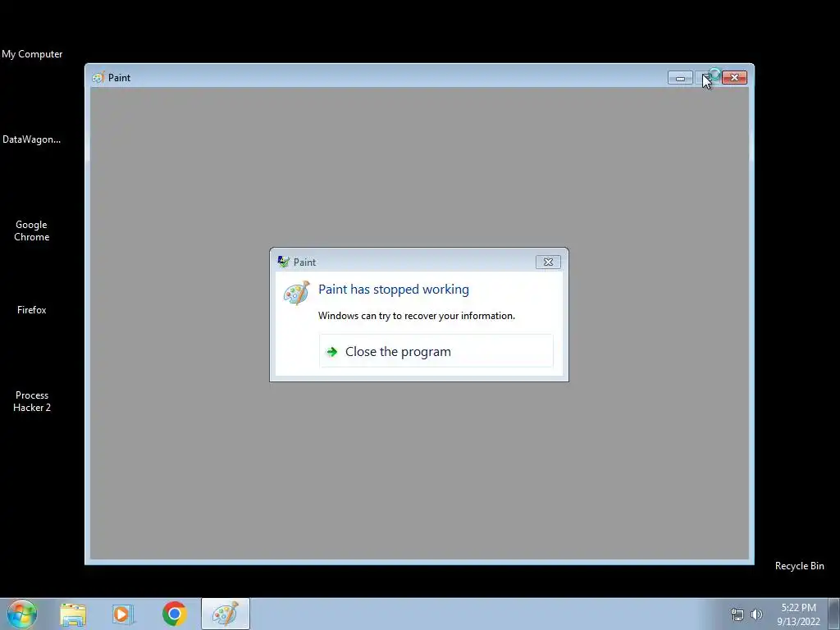This screenshot has height=630, width=840.
Task: Click the network tray icon
Action: [737, 614]
